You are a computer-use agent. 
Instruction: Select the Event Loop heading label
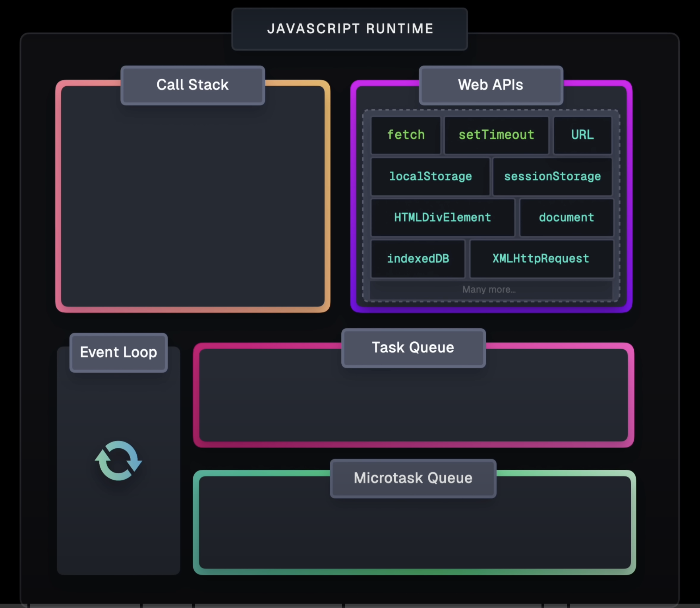pyautogui.click(x=118, y=352)
